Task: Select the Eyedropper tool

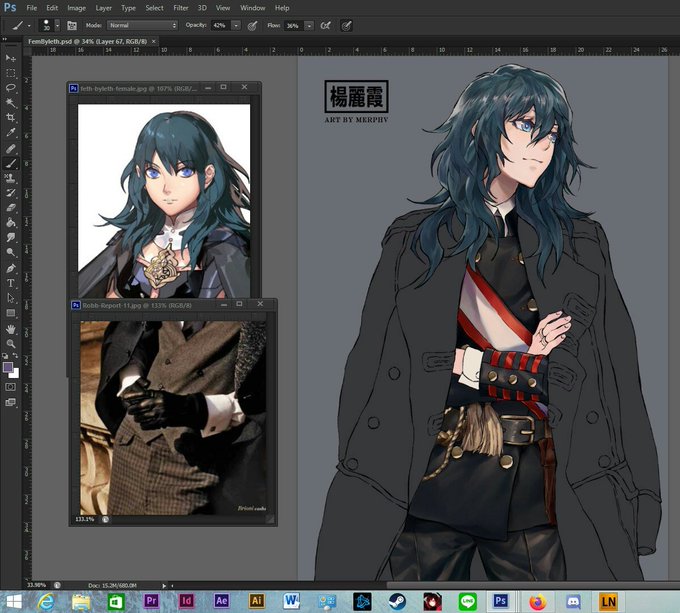Action: 11,132
